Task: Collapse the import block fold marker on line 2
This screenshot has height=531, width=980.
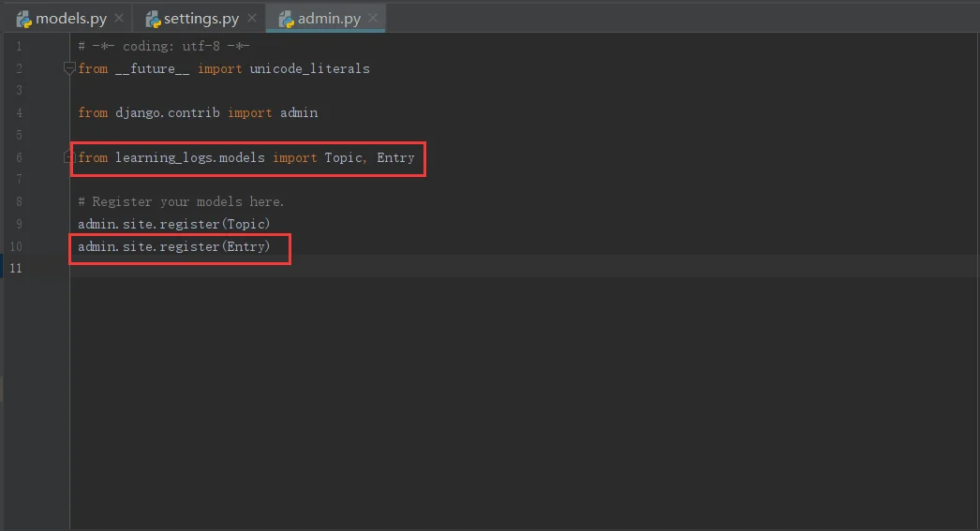Action: point(69,68)
